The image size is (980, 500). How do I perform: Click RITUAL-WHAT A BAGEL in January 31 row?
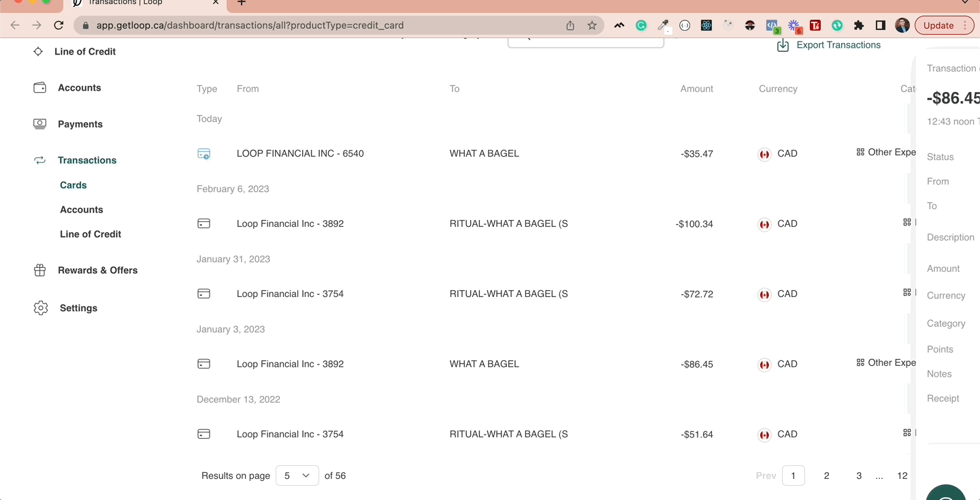pyautogui.click(x=508, y=294)
